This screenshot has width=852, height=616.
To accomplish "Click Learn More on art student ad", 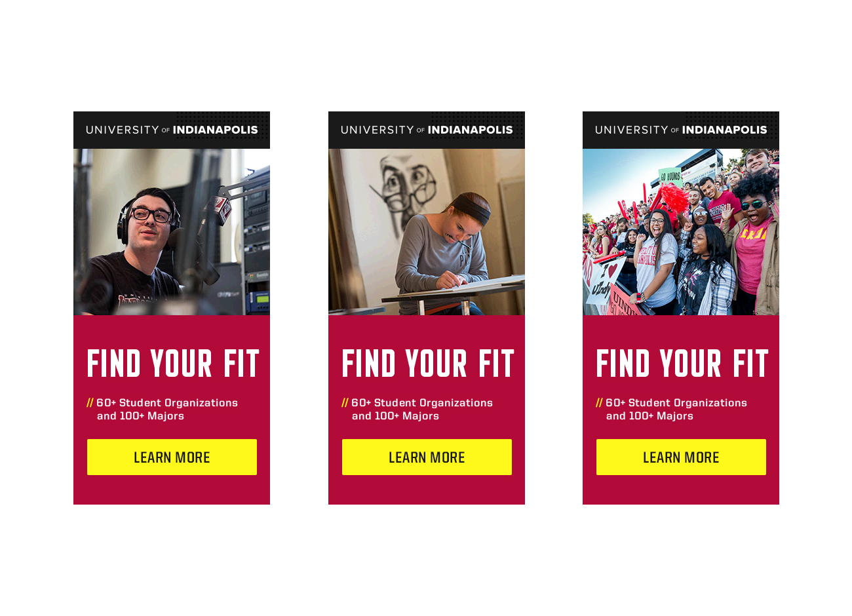I will 427,457.
